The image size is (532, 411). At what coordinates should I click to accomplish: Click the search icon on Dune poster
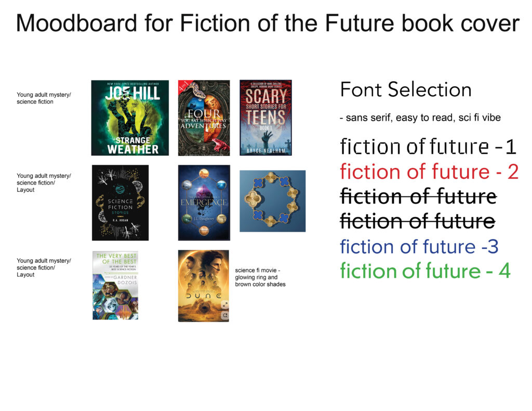(x=225, y=315)
